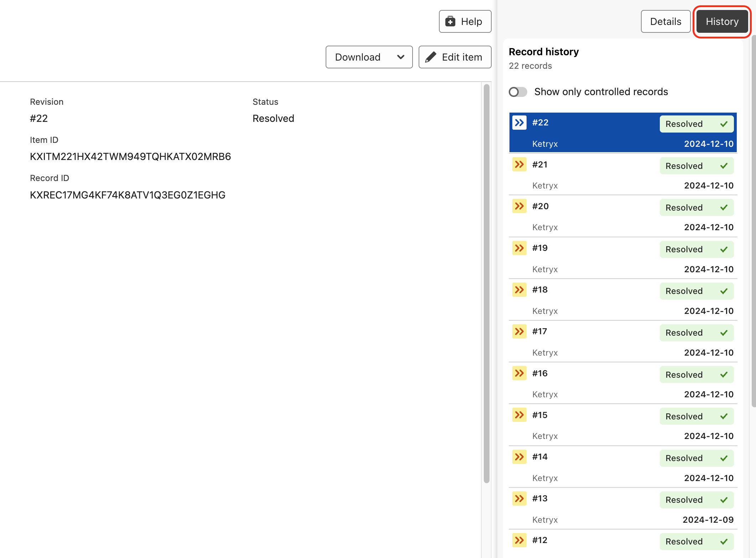The image size is (756, 558).
Task: Click the Resolved badge on record #12
Action: (x=697, y=542)
